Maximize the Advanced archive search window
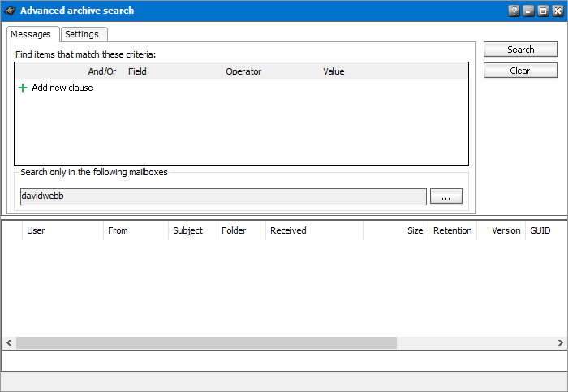Screen dimensions: 568x392 point(543,11)
